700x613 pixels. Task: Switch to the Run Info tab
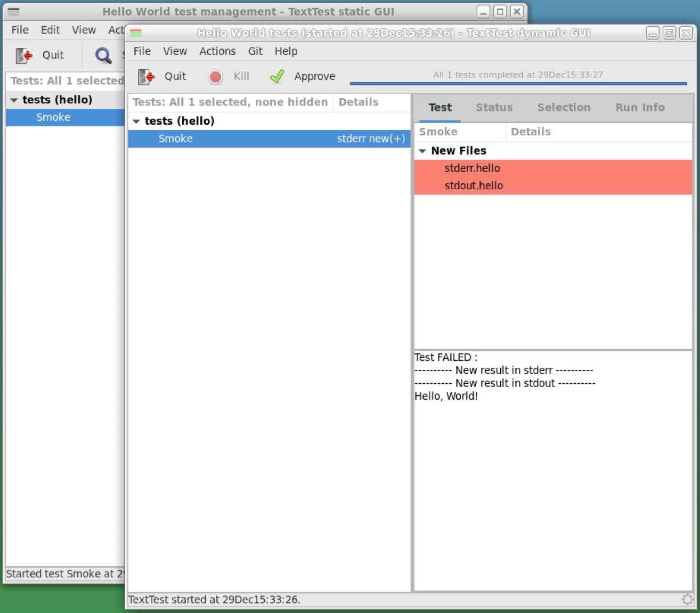639,108
